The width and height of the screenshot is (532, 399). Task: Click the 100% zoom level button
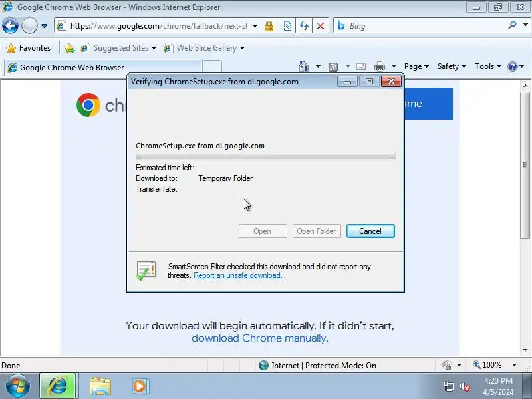coord(487,365)
